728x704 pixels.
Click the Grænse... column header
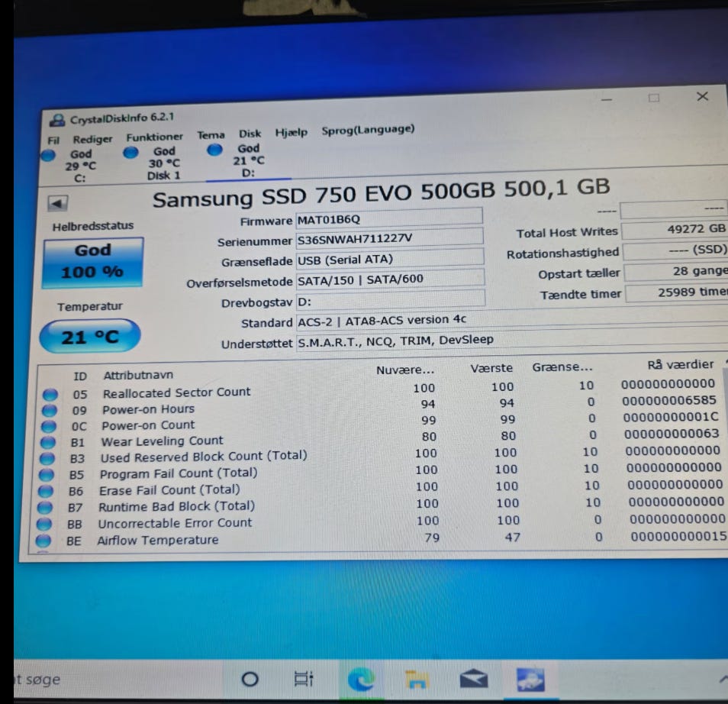point(562,367)
